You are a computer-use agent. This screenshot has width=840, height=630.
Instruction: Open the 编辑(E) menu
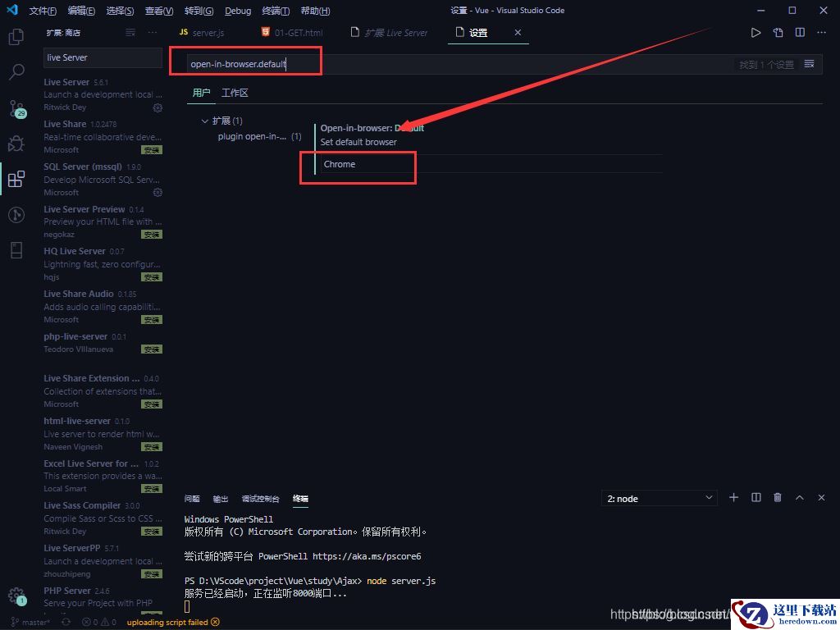coord(81,11)
